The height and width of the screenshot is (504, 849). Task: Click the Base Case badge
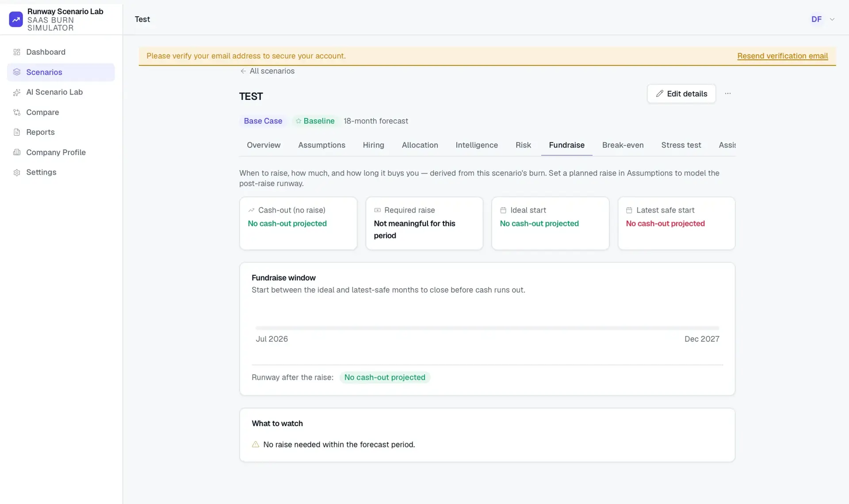point(263,121)
